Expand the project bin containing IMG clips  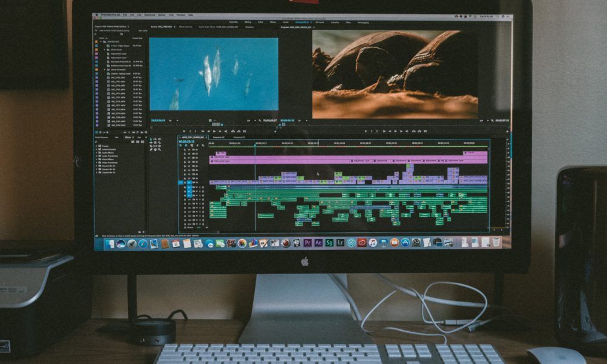point(104,70)
